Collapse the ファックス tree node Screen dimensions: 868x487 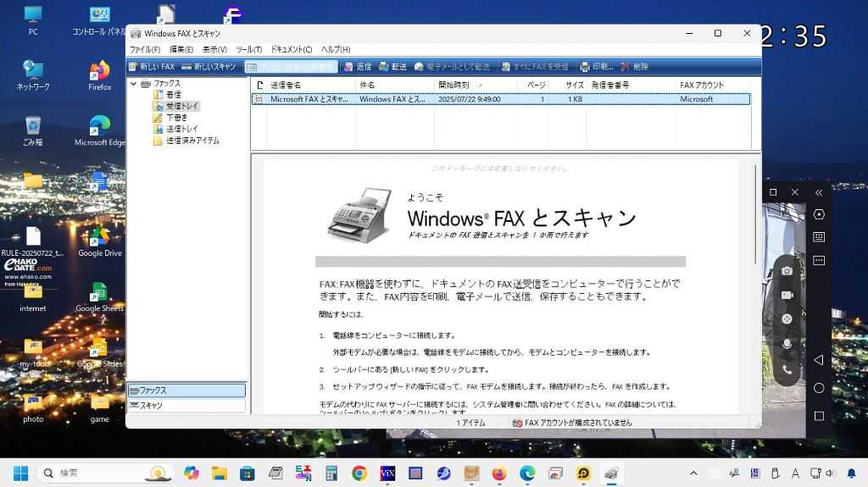point(133,84)
